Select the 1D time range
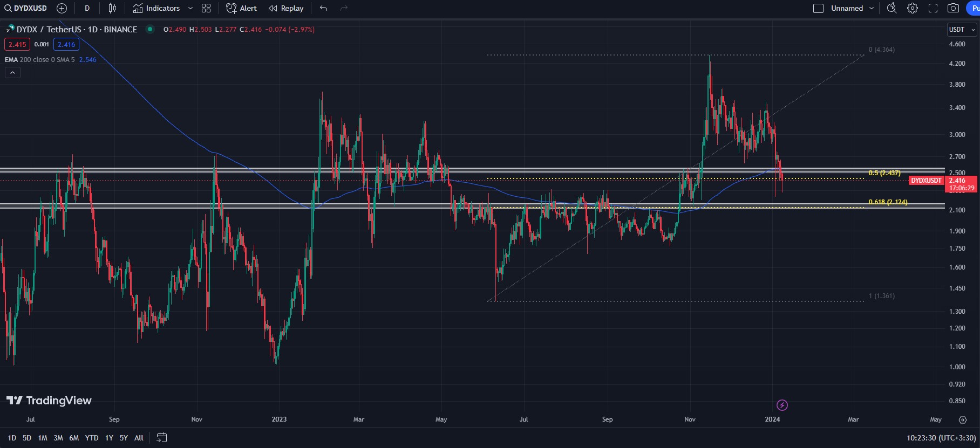The image size is (980, 448). click(x=12, y=438)
